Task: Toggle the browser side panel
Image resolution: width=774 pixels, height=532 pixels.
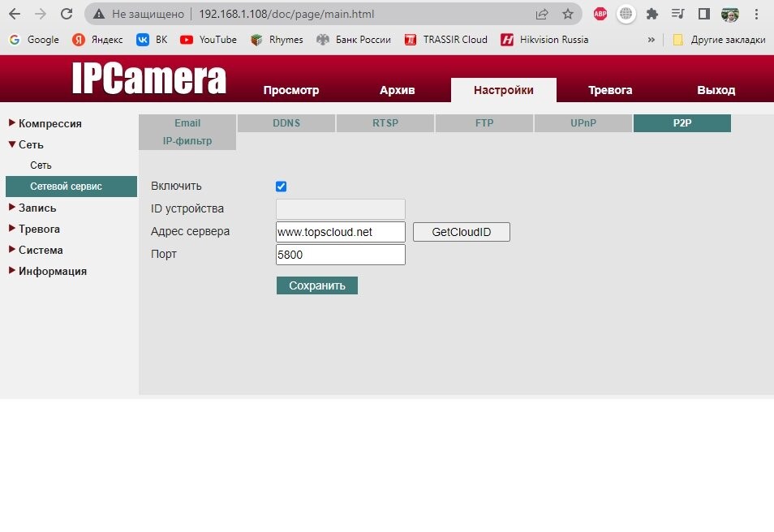Action: tap(704, 14)
